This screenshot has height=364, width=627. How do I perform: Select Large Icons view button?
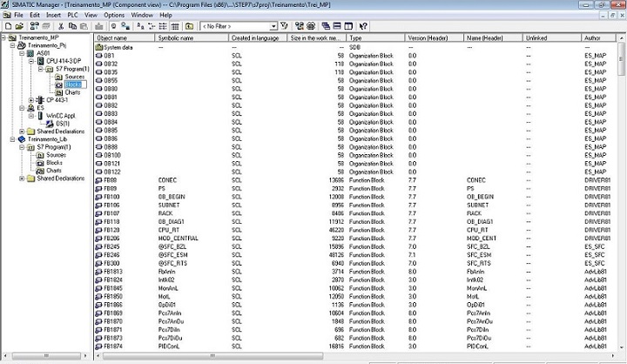[x=140, y=26]
